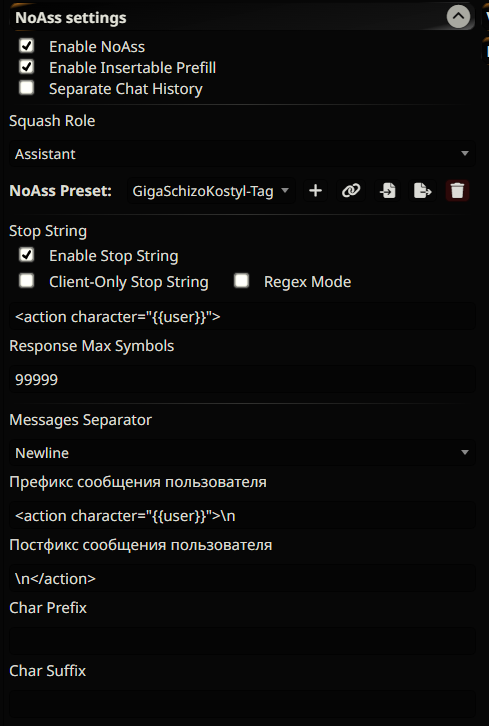Open the Squash Role Assistant dropdown

(x=242, y=154)
